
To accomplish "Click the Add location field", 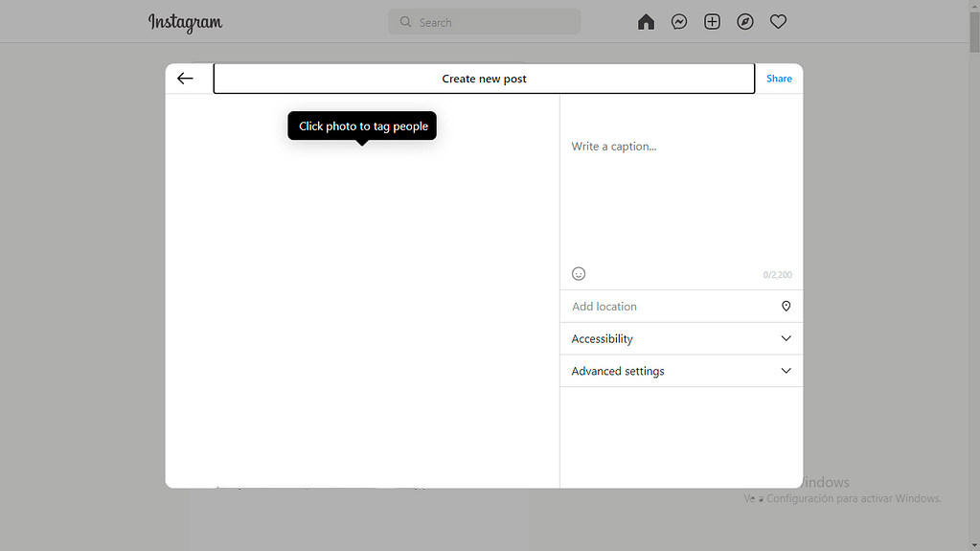I will [x=681, y=307].
